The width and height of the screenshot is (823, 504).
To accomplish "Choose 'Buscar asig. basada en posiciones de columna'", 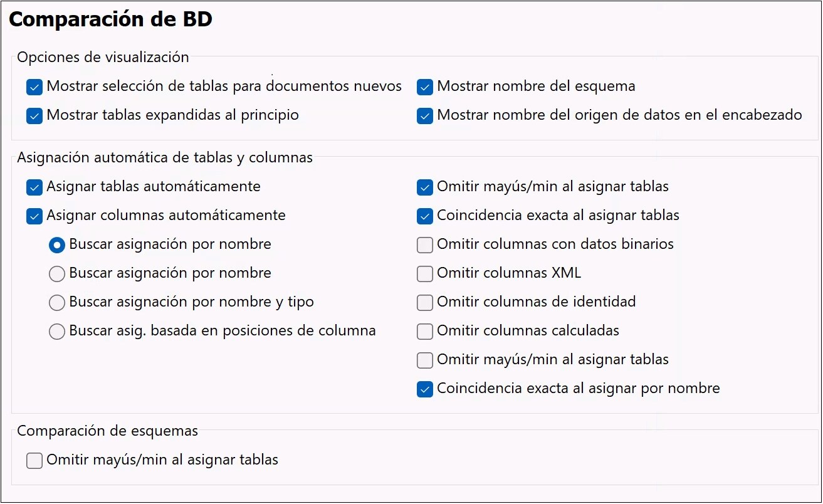I will [x=57, y=332].
